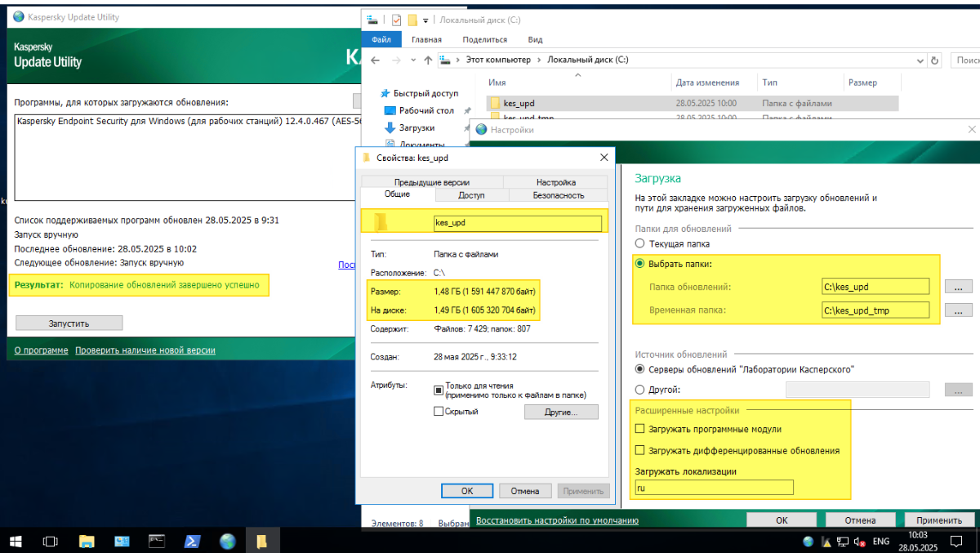This screenshot has height=553, width=980.
Task: Click the Other attributes button in Properties
Action: pyautogui.click(x=561, y=413)
